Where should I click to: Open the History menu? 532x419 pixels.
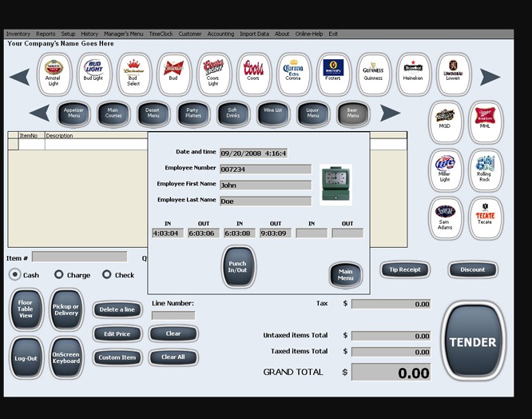(89, 34)
